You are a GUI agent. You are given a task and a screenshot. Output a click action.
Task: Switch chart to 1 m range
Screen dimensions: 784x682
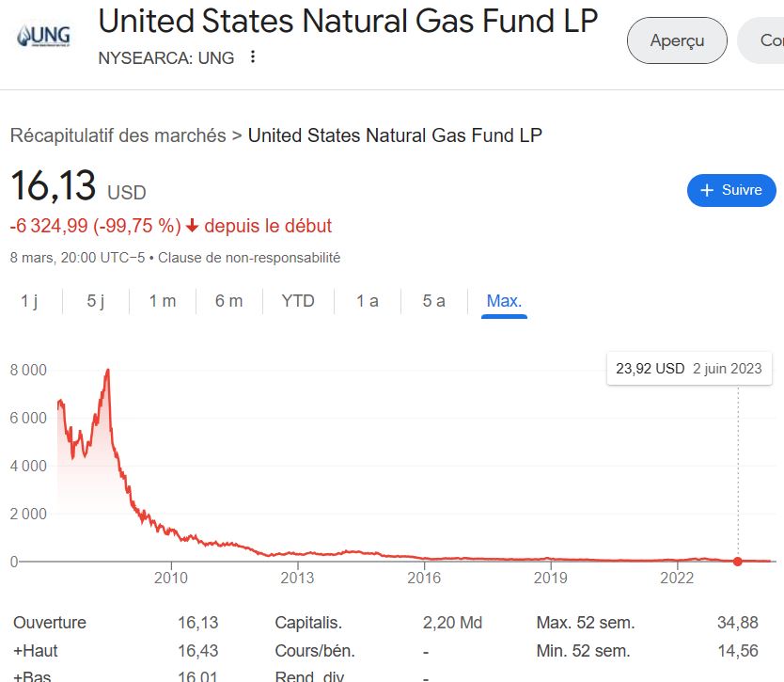click(163, 301)
